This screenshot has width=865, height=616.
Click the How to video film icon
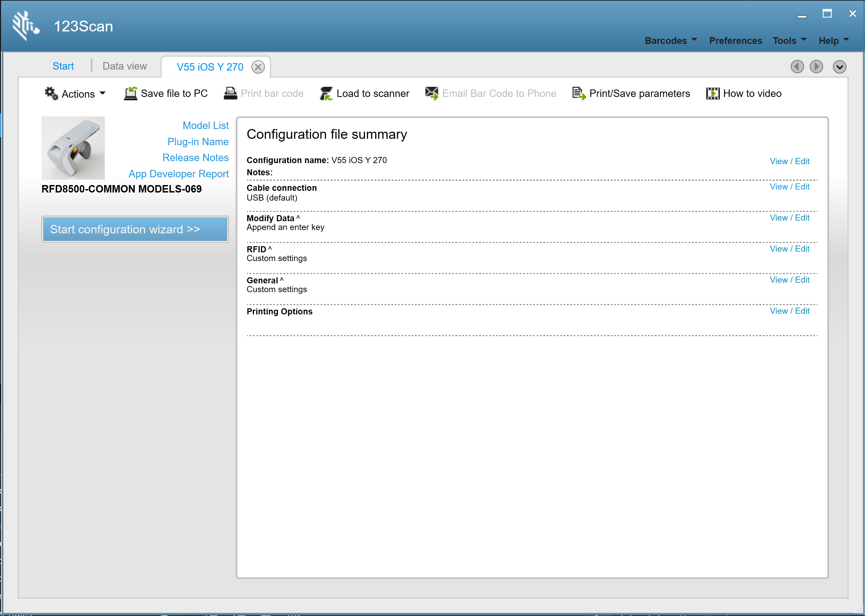pos(712,93)
